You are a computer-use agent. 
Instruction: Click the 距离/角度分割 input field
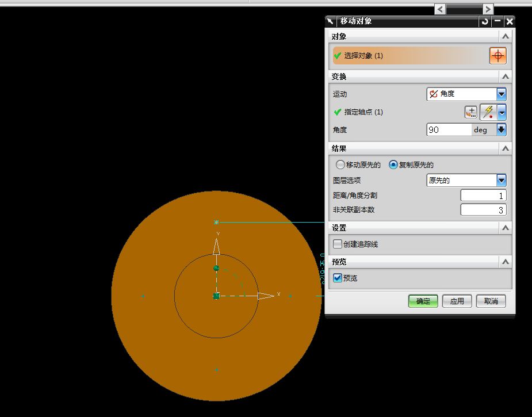(x=483, y=196)
